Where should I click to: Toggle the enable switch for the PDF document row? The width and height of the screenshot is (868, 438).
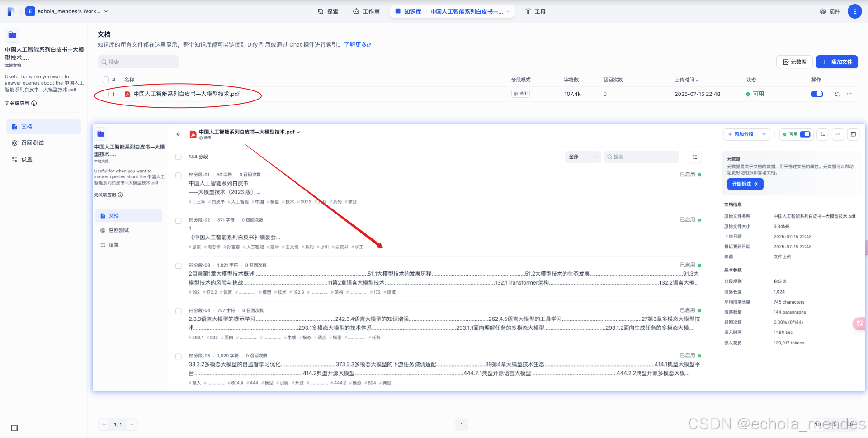coord(817,94)
